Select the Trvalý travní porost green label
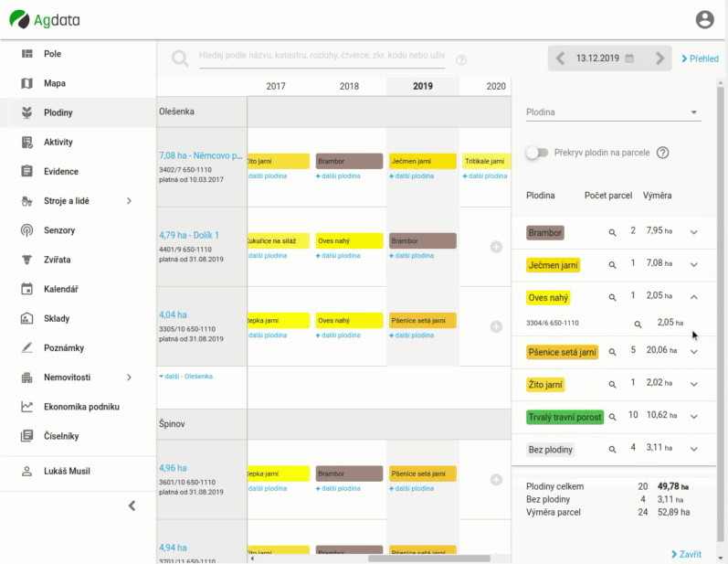 (x=564, y=417)
